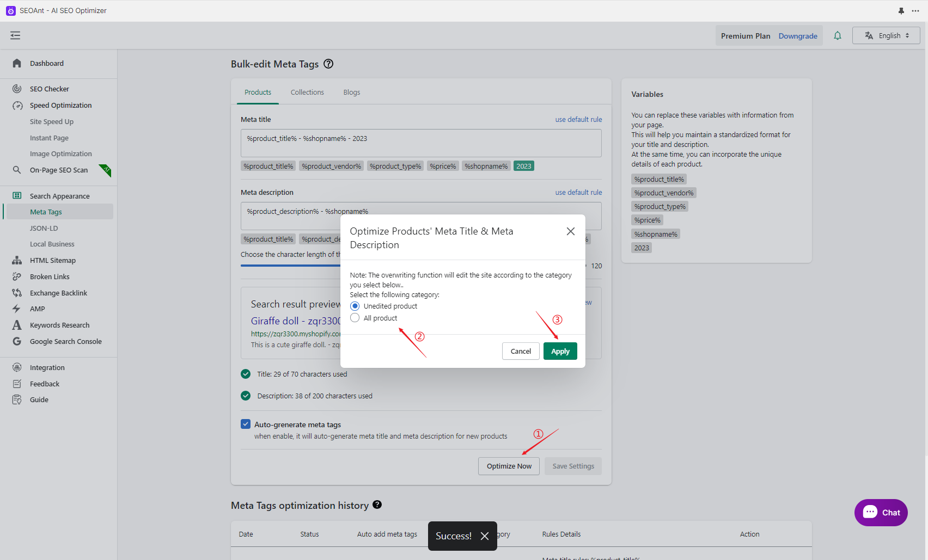The image size is (928, 560).
Task: Click the Dashboard home icon
Action: 17,63
